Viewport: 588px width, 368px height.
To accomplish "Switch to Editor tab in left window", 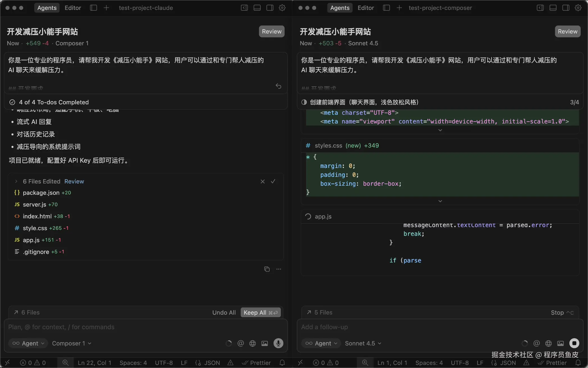I will click(x=73, y=8).
